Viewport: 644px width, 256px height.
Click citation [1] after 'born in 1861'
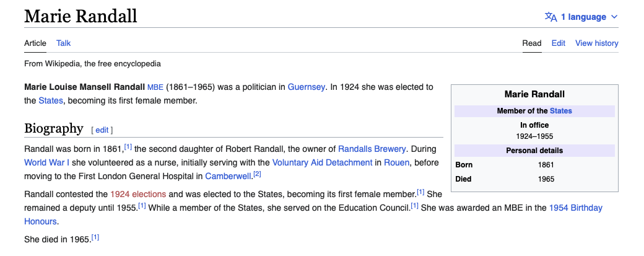click(128, 147)
